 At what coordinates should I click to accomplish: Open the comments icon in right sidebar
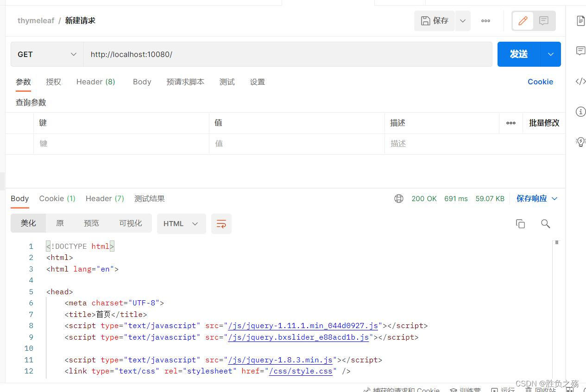(580, 51)
